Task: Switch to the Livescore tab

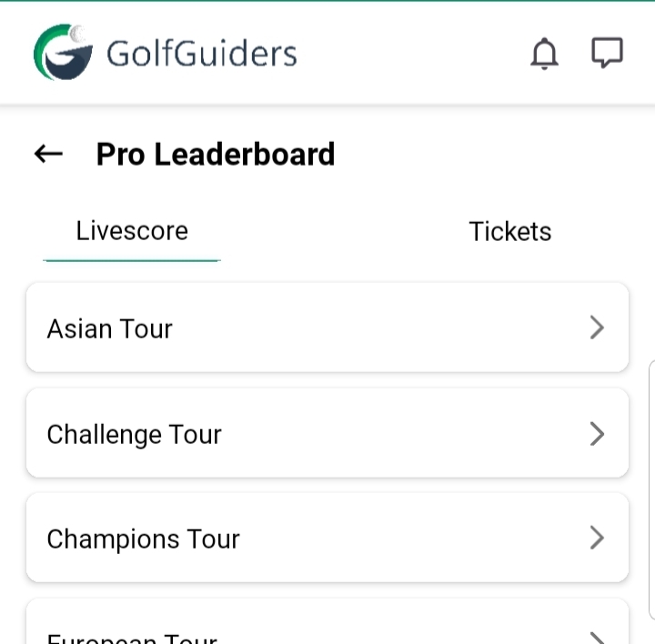Action: pyautogui.click(x=132, y=231)
